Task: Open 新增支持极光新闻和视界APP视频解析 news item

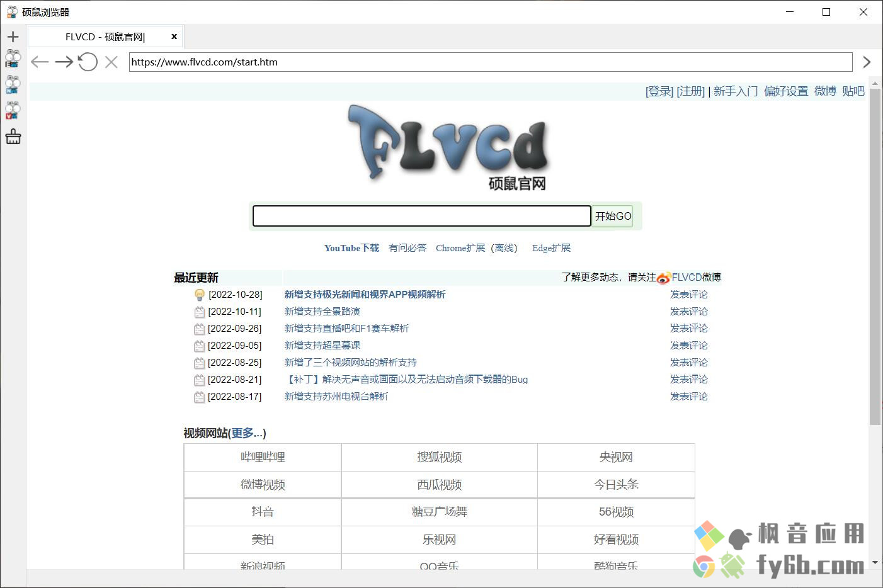Action: [x=365, y=295]
